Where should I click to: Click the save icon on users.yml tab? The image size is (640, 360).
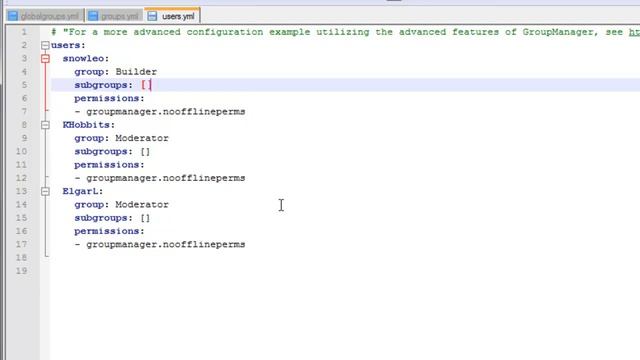pyautogui.click(x=152, y=16)
